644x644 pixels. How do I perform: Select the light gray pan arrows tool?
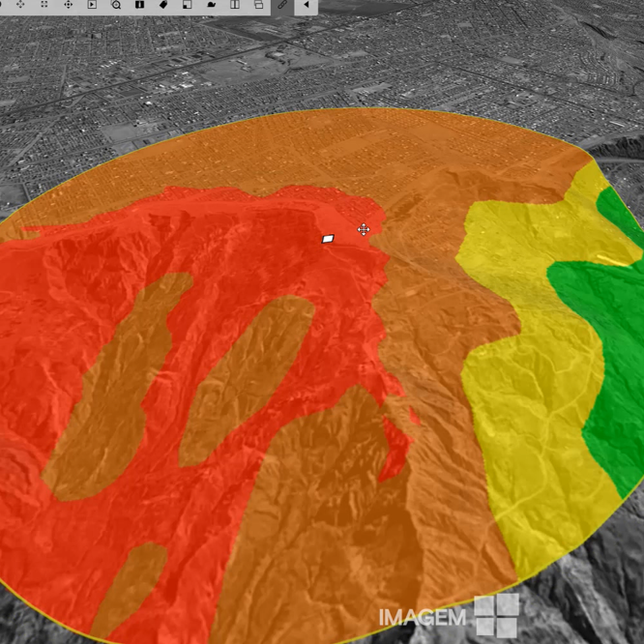point(20,5)
